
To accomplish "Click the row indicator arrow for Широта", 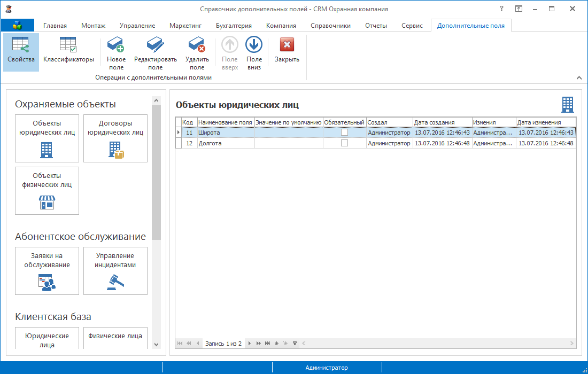I will 179,133.
